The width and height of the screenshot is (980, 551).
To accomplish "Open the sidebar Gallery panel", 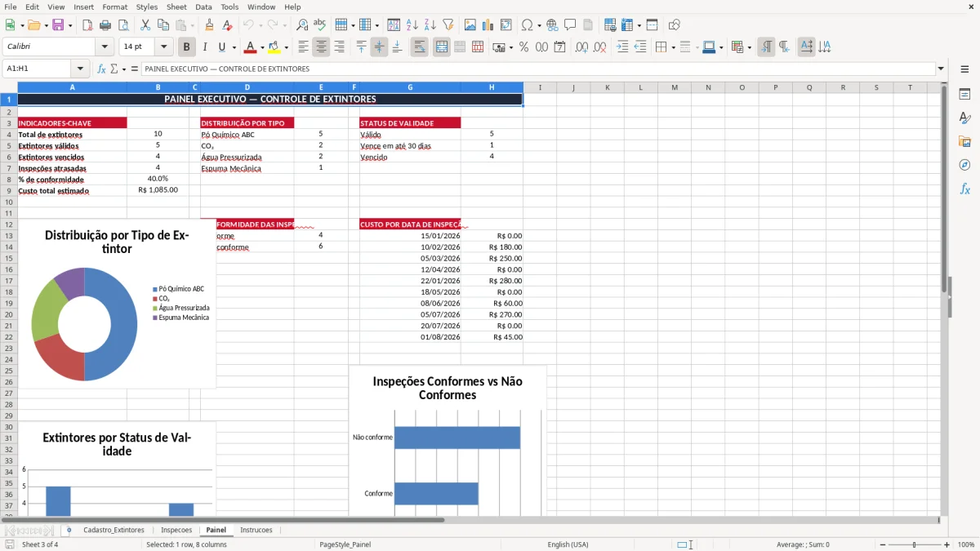I will (x=964, y=141).
